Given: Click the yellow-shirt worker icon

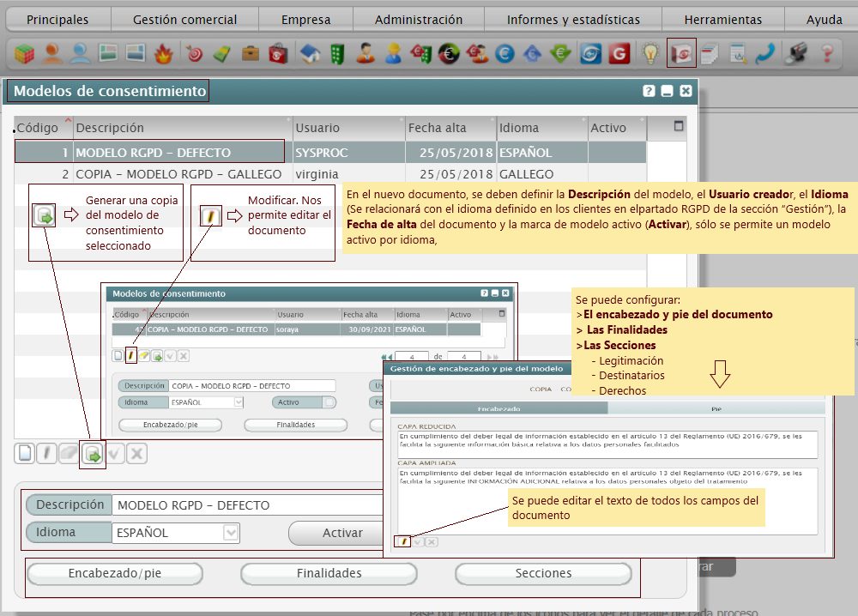Looking at the screenshot, I should click(x=393, y=53).
